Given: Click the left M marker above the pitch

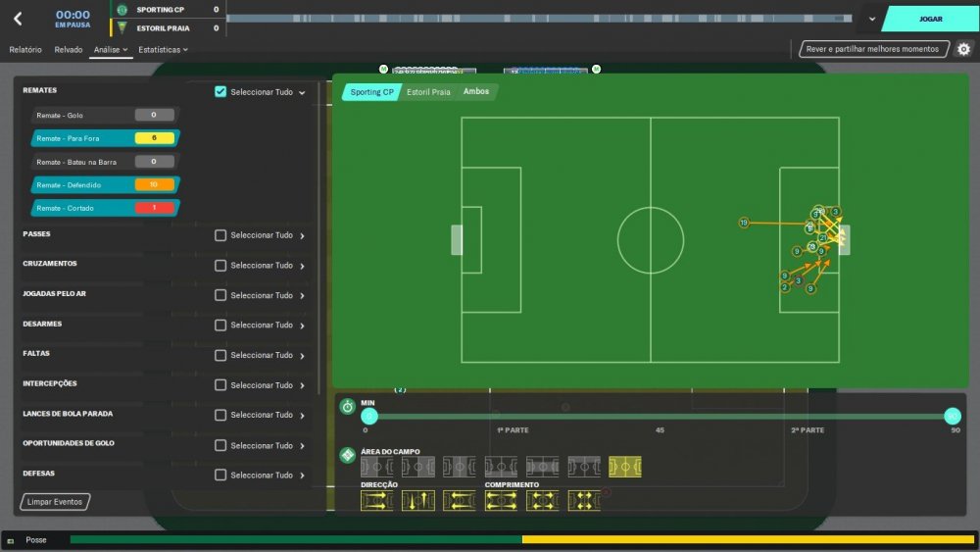Looking at the screenshot, I should point(384,69).
